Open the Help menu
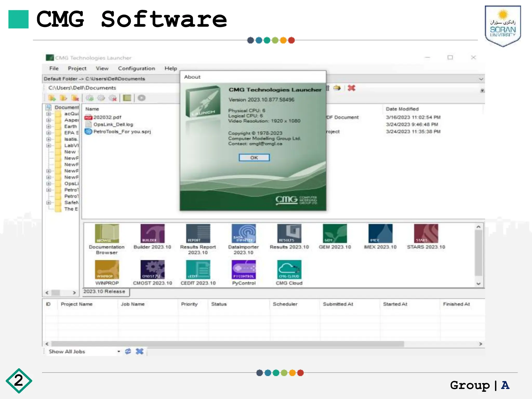The height and width of the screenshot is (399, 532). click(171, 68)
